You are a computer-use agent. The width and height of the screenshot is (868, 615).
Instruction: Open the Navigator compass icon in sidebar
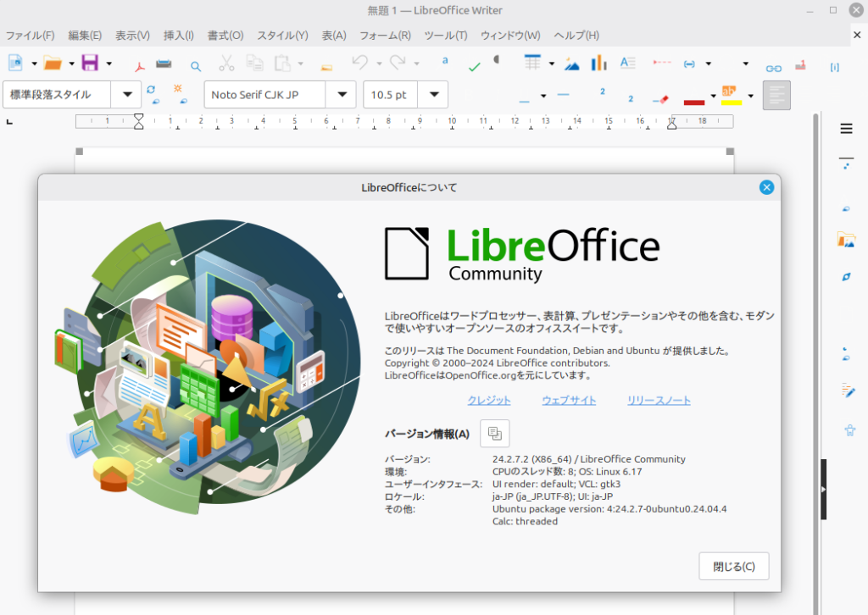[846, 277]
